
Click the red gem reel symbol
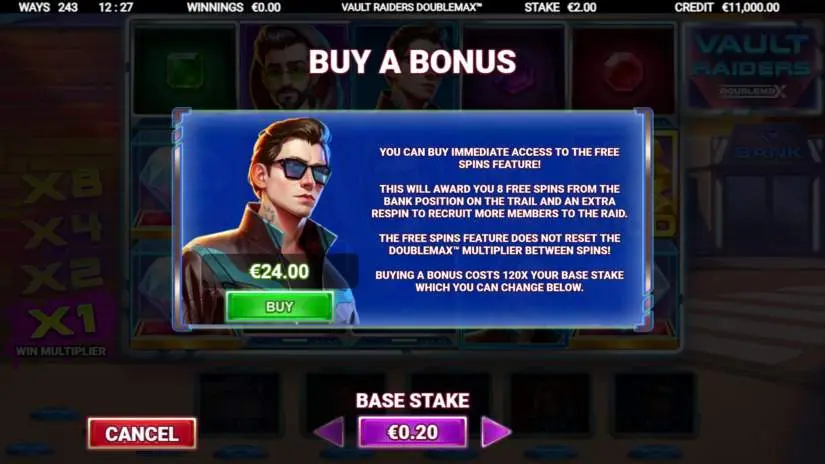[623, 71]
